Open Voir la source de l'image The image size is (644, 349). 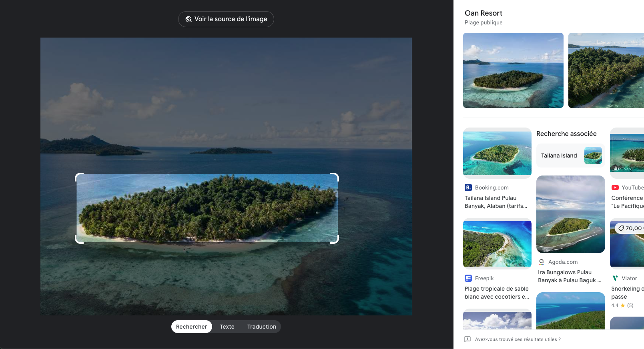(226, 19)
